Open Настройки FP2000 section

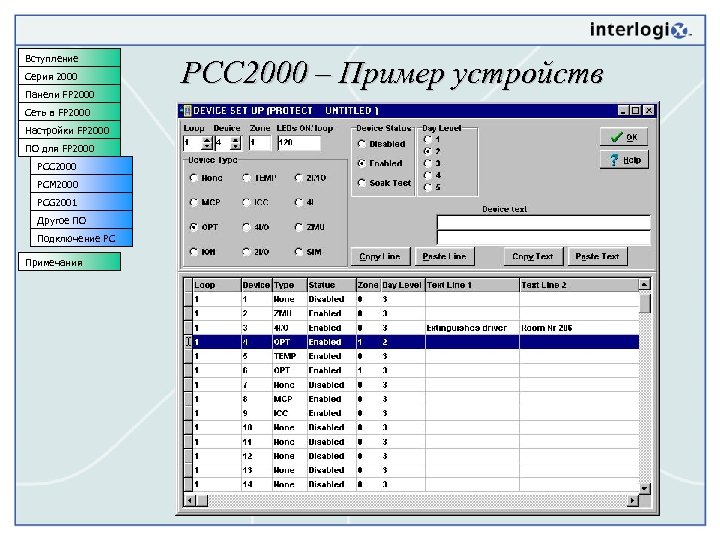coord(69,130)
